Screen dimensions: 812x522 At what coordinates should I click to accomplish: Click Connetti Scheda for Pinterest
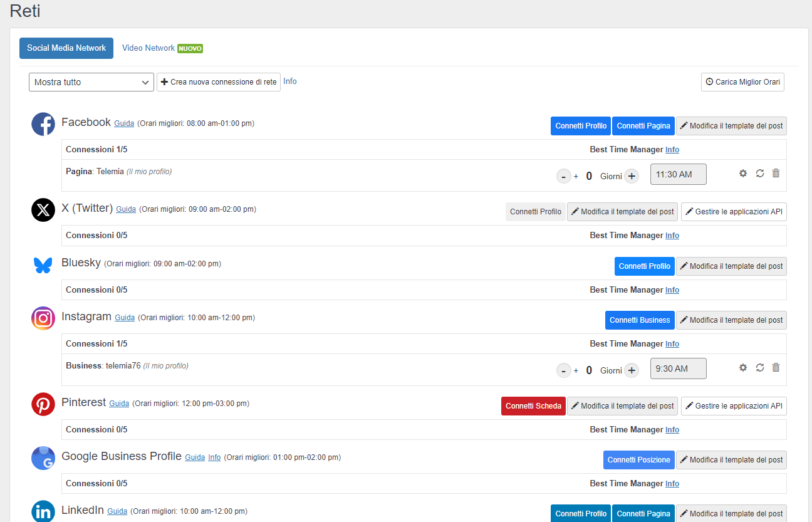[533, 406]
